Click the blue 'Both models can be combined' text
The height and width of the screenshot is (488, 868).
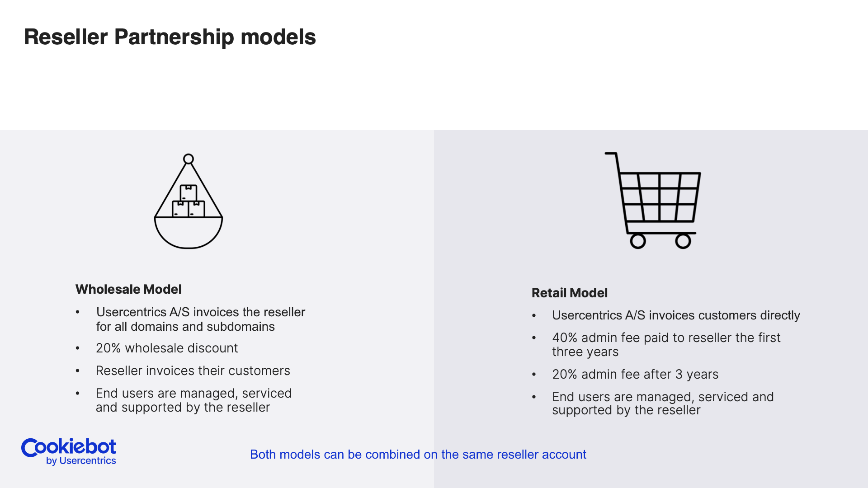point(418,454)
